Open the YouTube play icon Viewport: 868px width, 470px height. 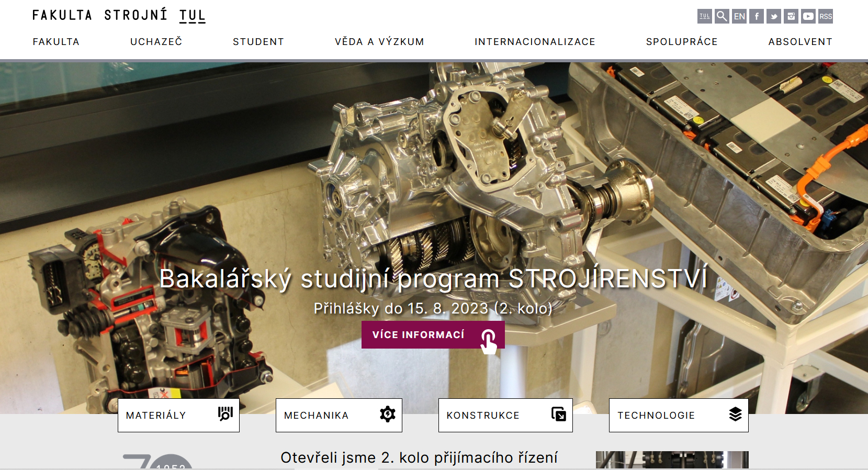pyautogui.click(x=808, y=16)
